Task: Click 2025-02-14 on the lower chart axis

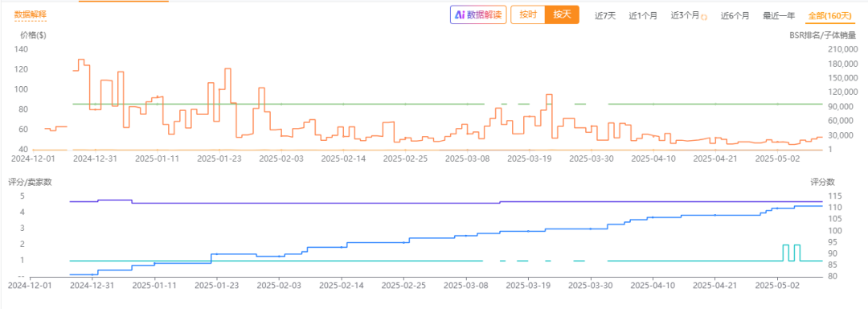Action: (341, 285)
